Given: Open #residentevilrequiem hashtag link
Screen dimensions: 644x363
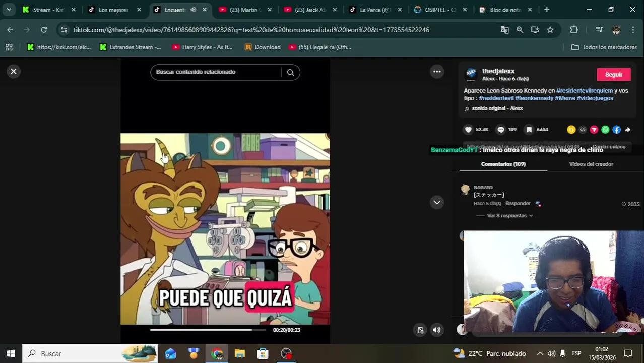Looking at the screenshot, I should pyautogui.click(x=585, y=91).
